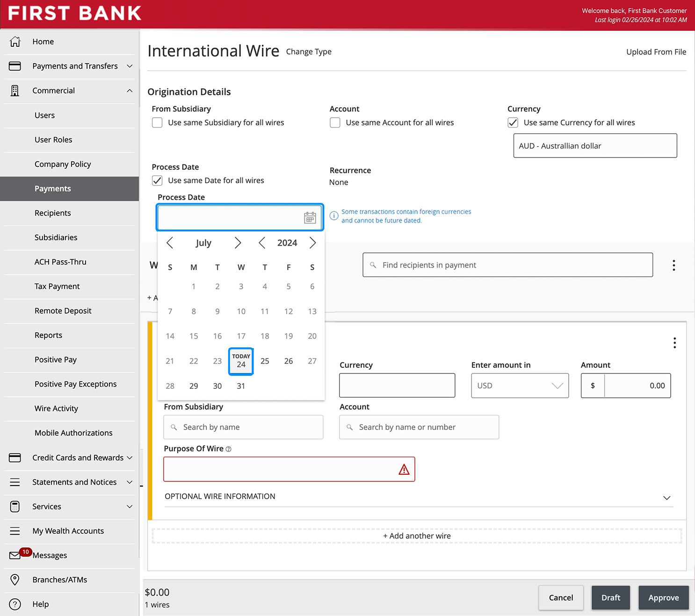This screenshot has height=616, width=695.
Task: Click the Purpose Of Wire input field
Action: tap(289, 469)
